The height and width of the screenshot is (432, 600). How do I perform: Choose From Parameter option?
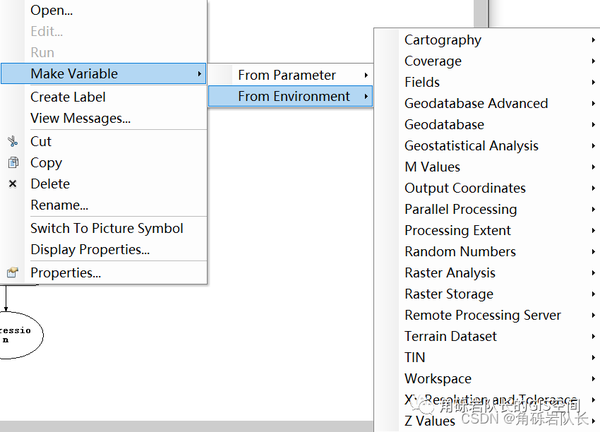click(287, 75)
